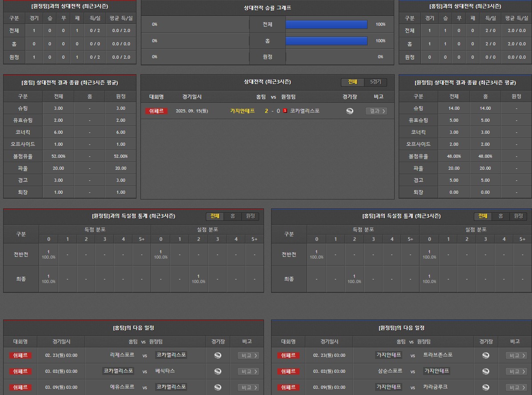
Task: Click stadium icon in 코카엘리스포 vs 베식타스 row
Action: tap(218, 371)
